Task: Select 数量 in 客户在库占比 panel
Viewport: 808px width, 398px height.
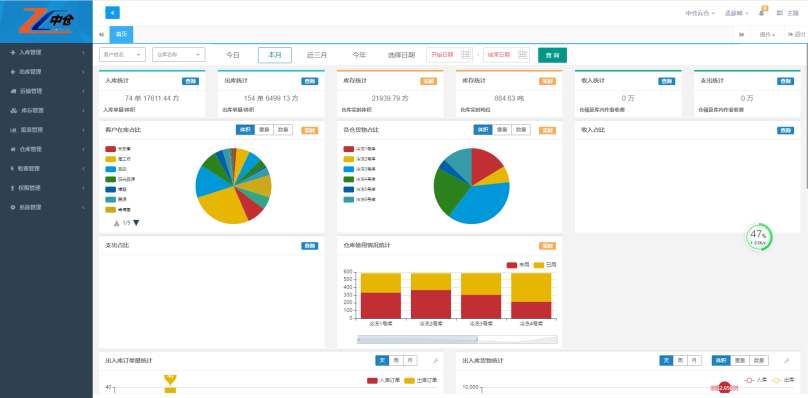Action: tap(283, 130)
